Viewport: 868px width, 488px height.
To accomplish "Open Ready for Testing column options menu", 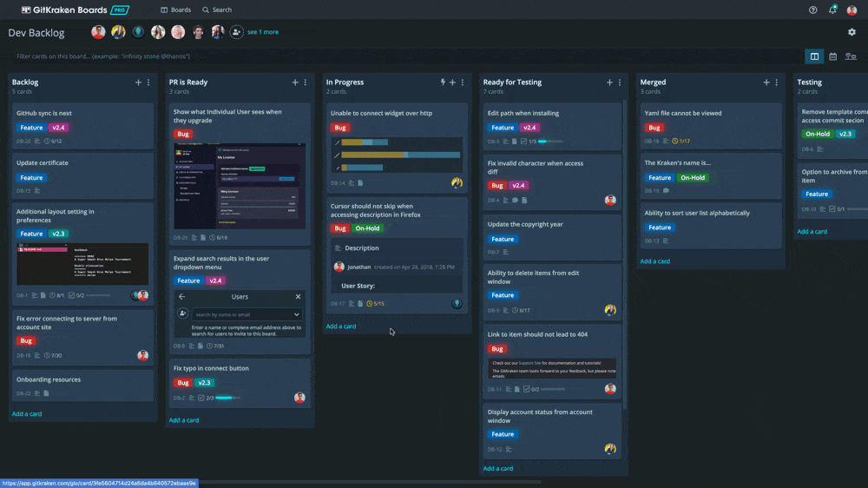I will pyautogui.click(x=620, y=82).
